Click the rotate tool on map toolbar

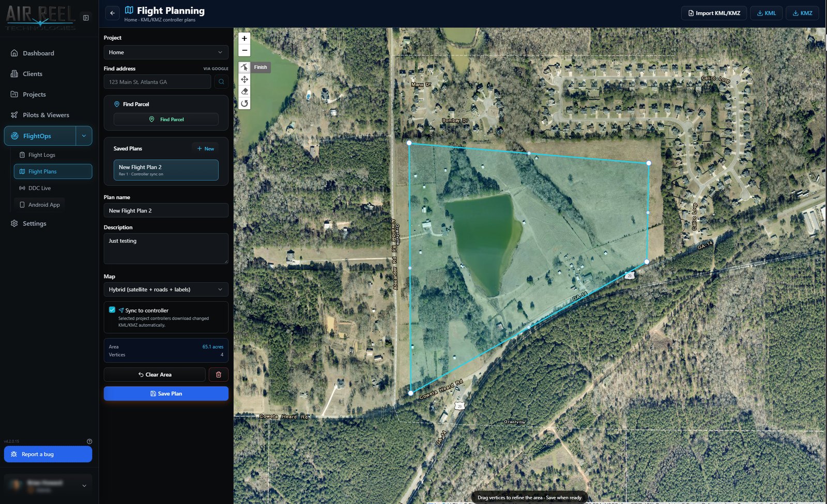244,103
